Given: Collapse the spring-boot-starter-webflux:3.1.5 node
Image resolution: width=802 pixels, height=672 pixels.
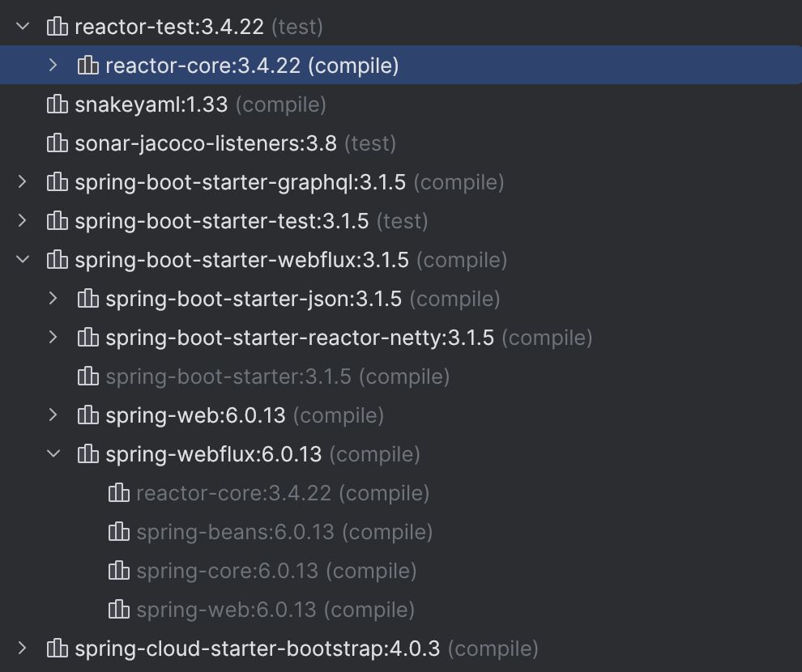Looking at the screenshot, I should (x=23, y=260).
